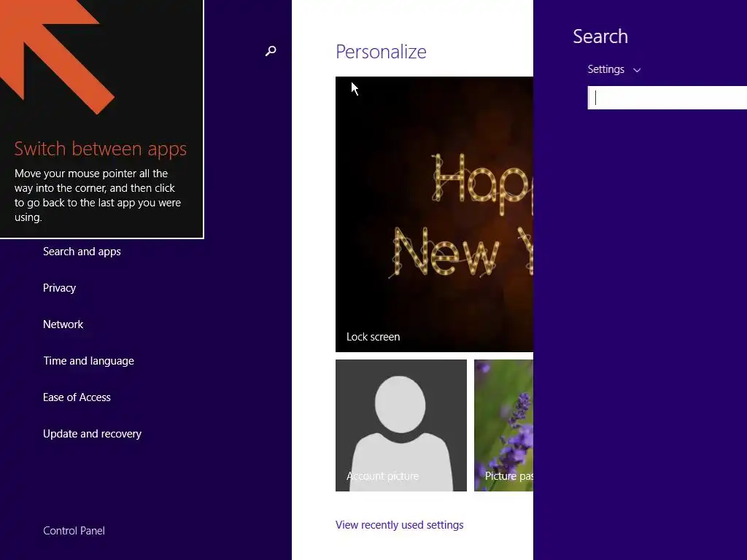The height and width of the screenshot is (560, 747).
Task: Open Search and apps settings
Action: pos(82,252)
